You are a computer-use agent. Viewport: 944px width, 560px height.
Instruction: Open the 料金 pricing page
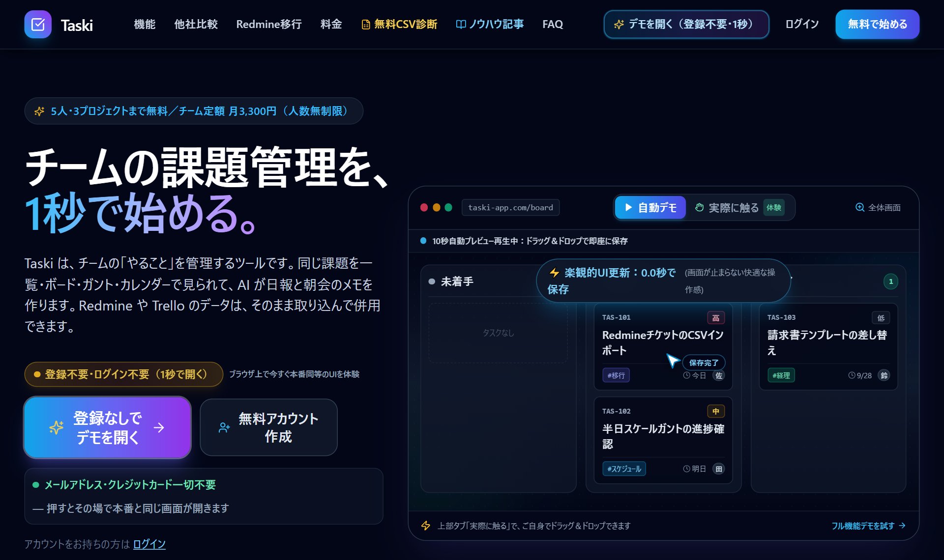point(331,24)
